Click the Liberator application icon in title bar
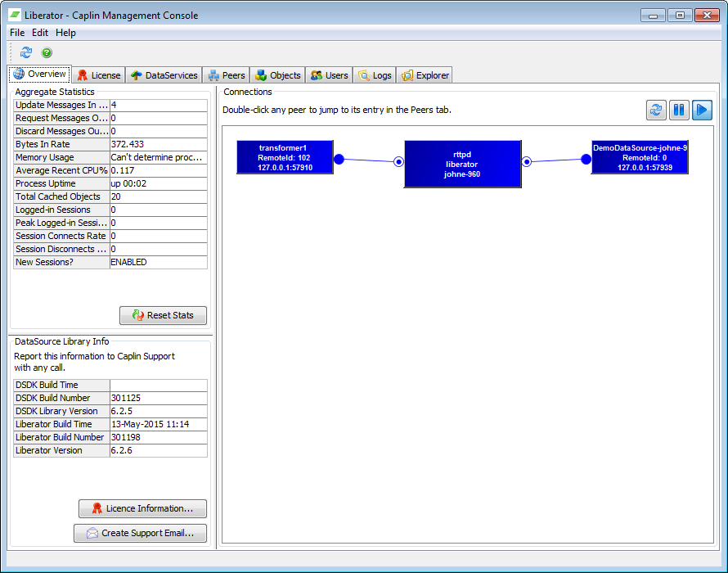728x573 pixels. [16, 15]
